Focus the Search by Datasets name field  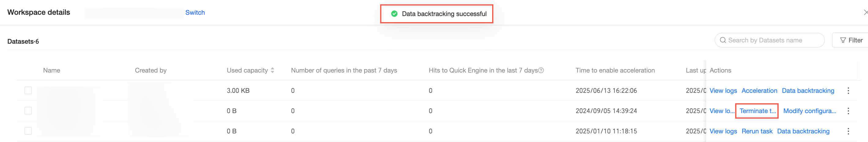click(772, 40)
